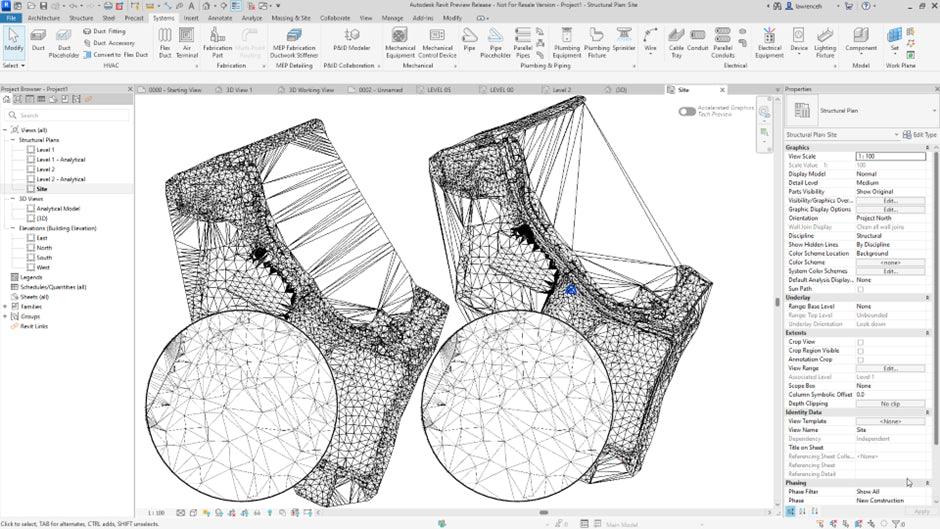
Task: Activate the Cable Tray tool
Action: [676, 41]
